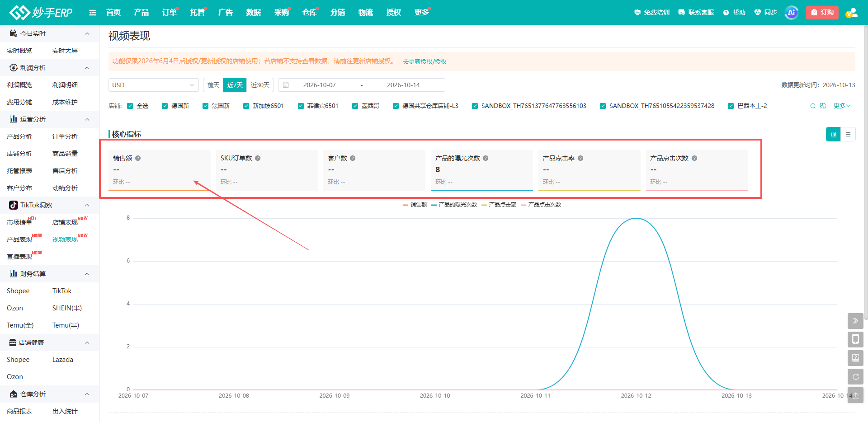Toggle the 全选 store checkbox
The height and width of the screenshot is (422, 868).
click(x=130, y=106)
